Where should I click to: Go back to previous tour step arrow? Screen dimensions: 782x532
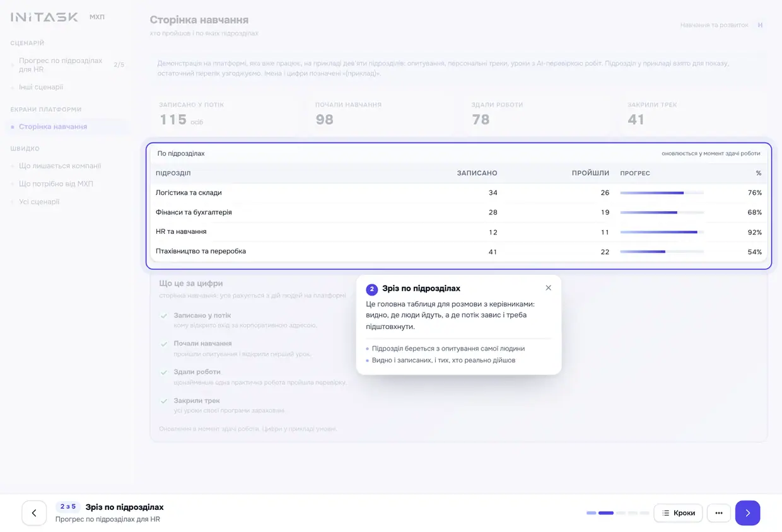tap(34, 513)
